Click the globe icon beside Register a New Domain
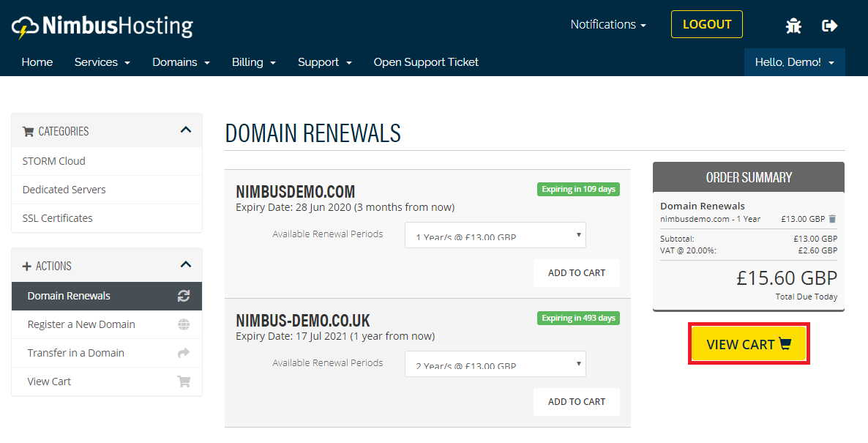Viewport: 868px width, 443px height. (x=184, y=324)
